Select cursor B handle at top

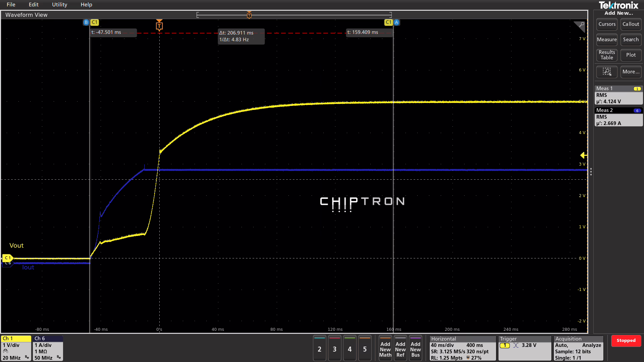click(86, 22)
